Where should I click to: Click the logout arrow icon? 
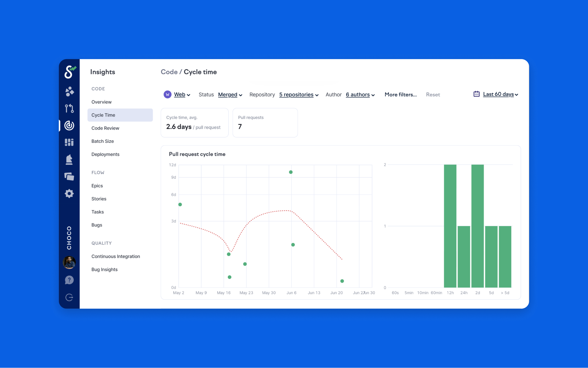click(69, 297)
